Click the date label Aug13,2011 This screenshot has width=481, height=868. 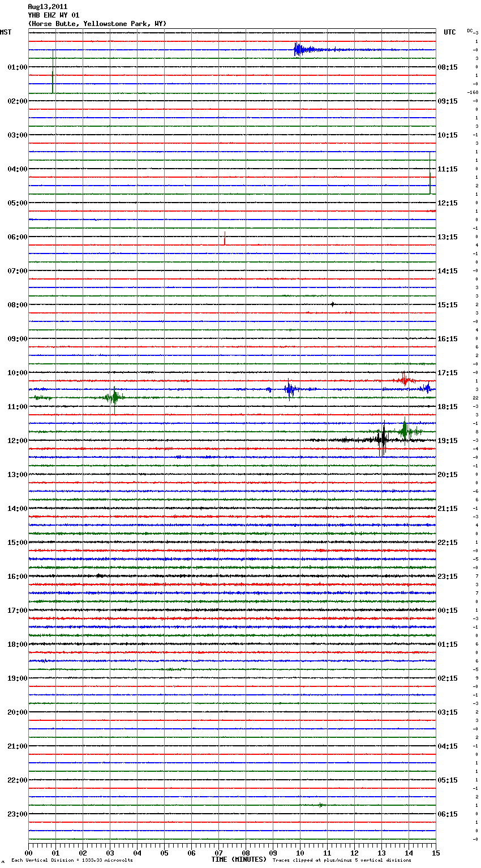click(x=48, y=7)
